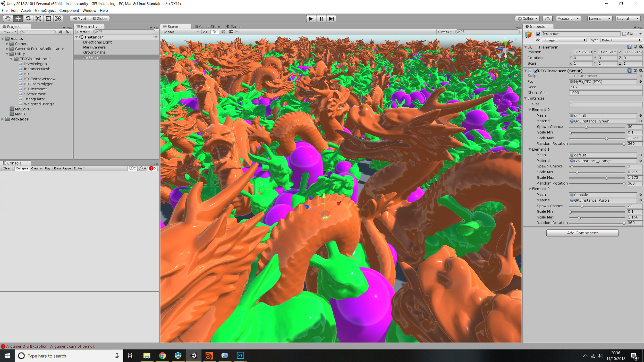Open the Assets menu

coord(26,11)
